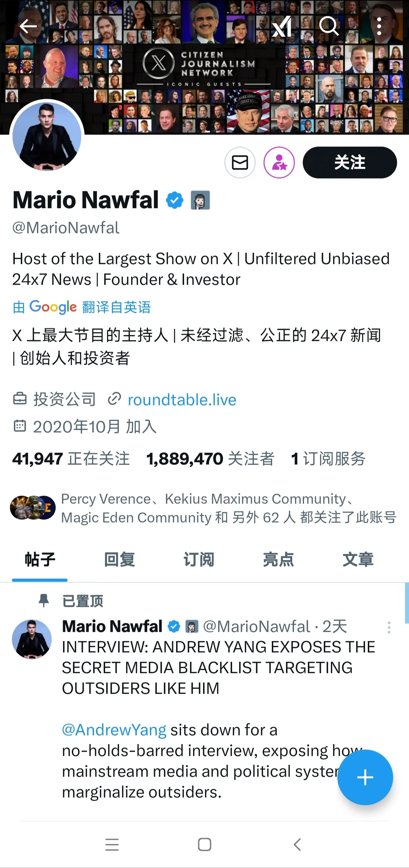The width and height of the screenshot is (409, 868).
Task: Open the @AndrewYang mention link
Action: click(x=114, y=730)
